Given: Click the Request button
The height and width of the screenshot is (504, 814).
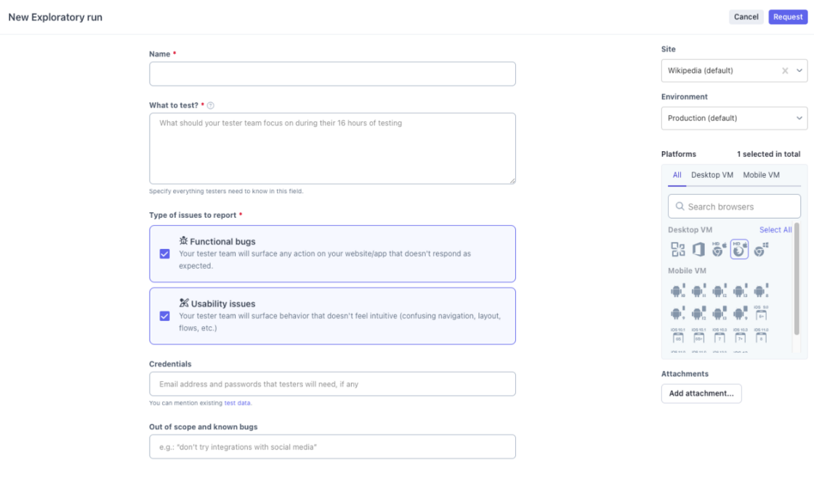Looking at the screenshot, I should pyautogui.click(x=788, y=16).
